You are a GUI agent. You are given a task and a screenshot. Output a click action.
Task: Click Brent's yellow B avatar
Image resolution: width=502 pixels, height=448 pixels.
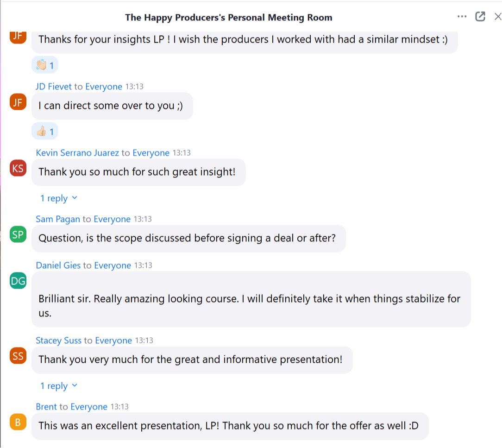coord(18,423)
